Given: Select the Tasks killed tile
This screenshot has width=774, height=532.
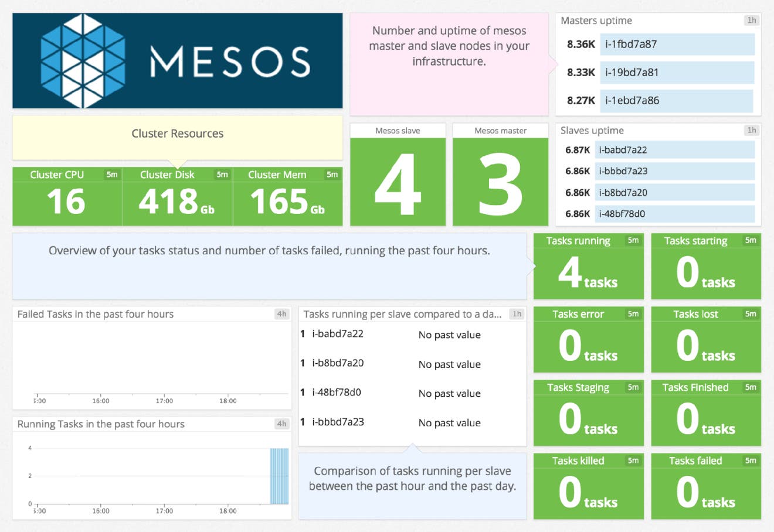Looking at the screenshot, I should [588, 486].
